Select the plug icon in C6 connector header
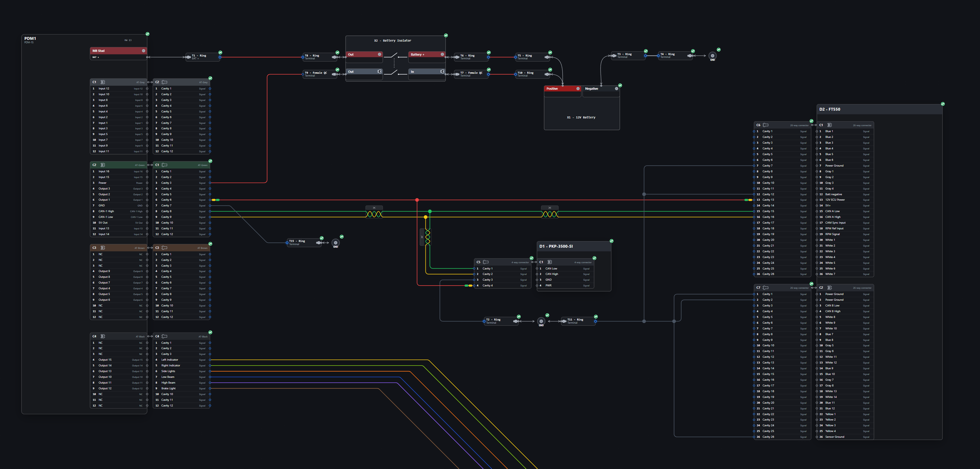The image size is (980, 469). click(x=766, y=125)
